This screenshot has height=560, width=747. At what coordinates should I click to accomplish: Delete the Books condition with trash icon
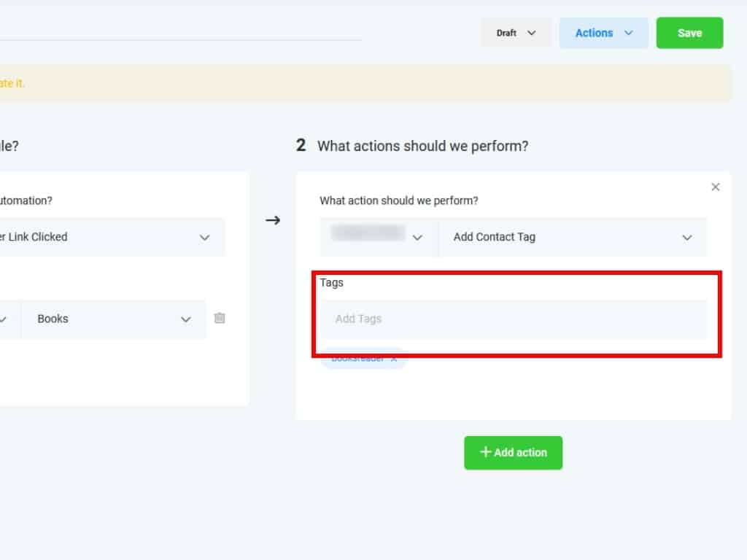click(x=220, y=319)
